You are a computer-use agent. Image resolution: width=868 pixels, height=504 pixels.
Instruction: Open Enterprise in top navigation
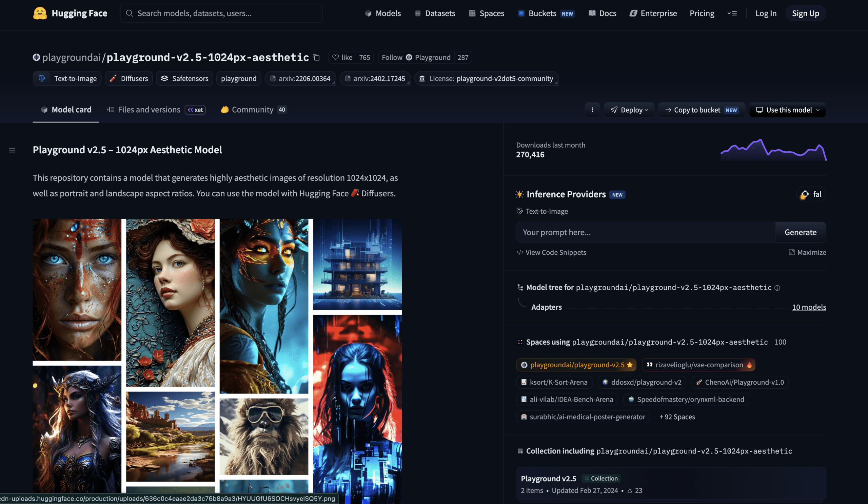click(653, 13)
